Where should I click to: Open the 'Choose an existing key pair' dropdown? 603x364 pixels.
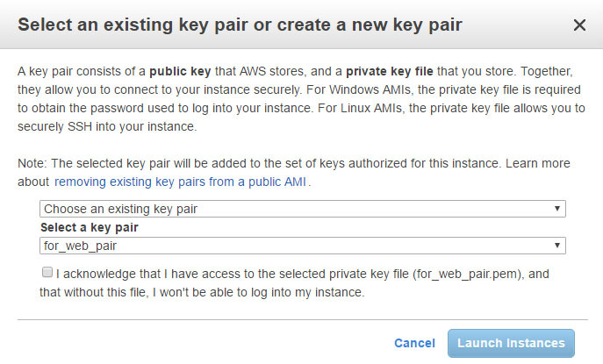point(298,209)
